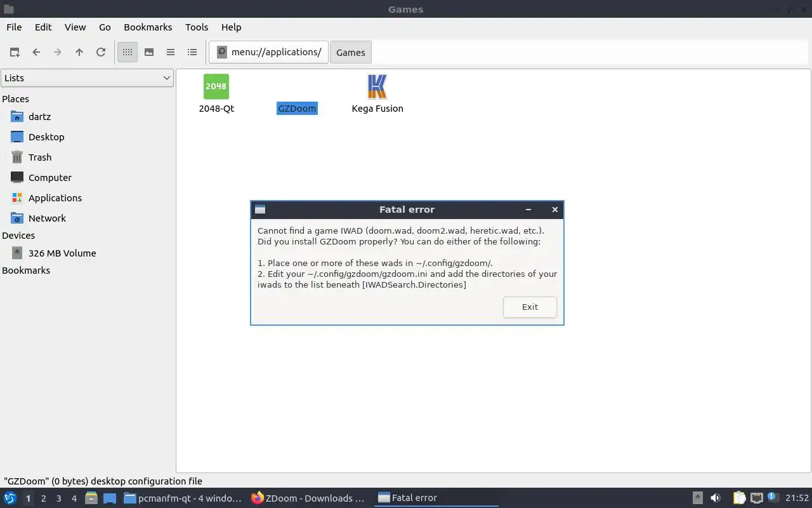This screenshot has width=812, height=508.
Task: Click the new tab toolbar icon
Action: click(x=15, y=52)
